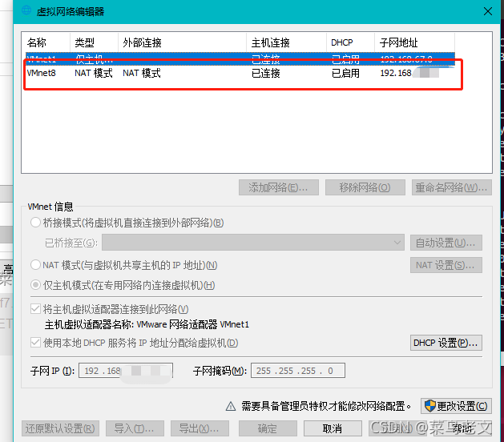Select the VMnet8 row in network list
This screenshot has width=504, height=442.
tap(240, 73)
